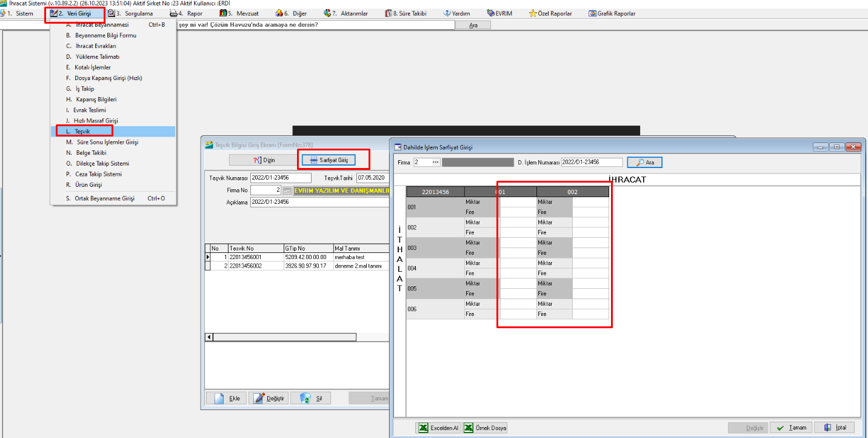This screenshot has width=868, height=438.
Task: Click the Ara button beside the search field
Action: click(473, 25)
